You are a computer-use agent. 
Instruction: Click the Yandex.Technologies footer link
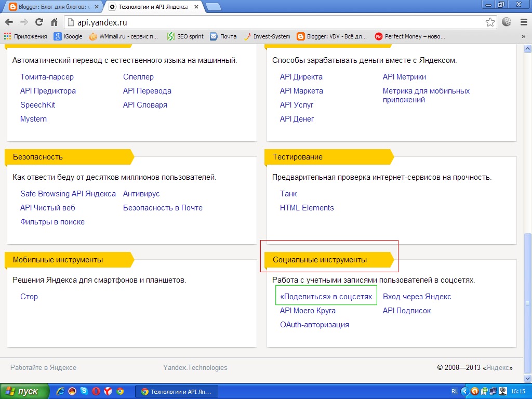coord(195,367)
